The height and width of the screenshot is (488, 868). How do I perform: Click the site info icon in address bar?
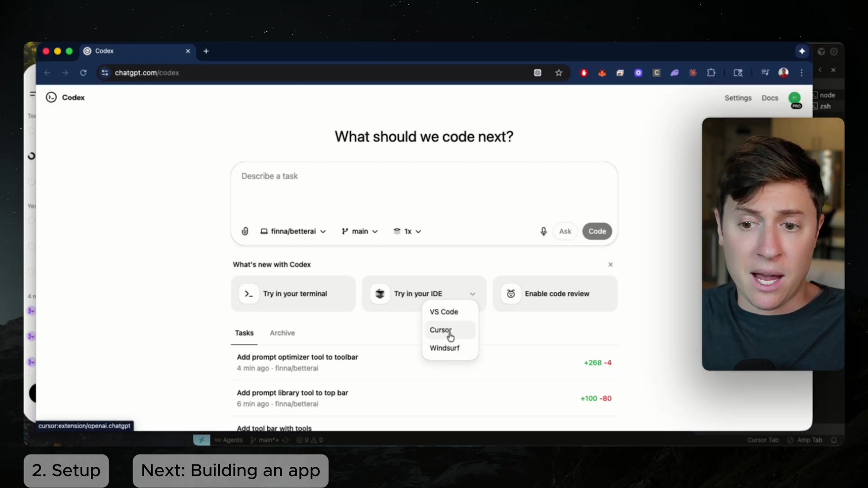click(x=105, y=73)
